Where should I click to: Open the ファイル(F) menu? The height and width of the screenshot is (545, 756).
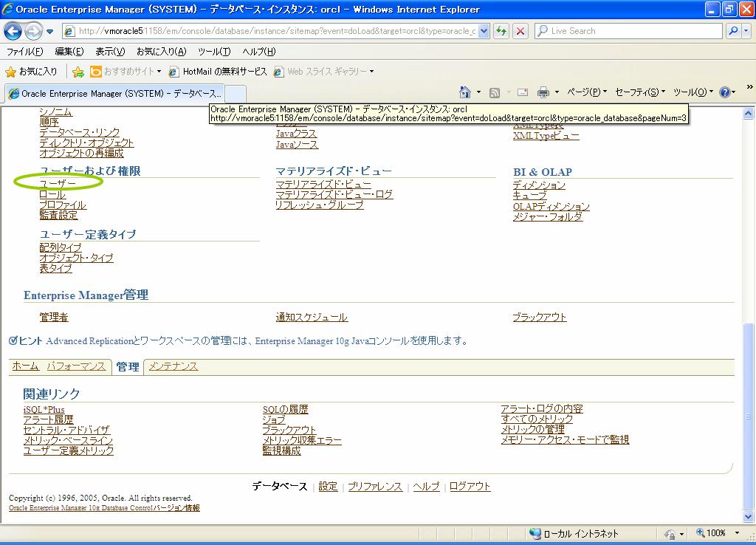point(24,52)
